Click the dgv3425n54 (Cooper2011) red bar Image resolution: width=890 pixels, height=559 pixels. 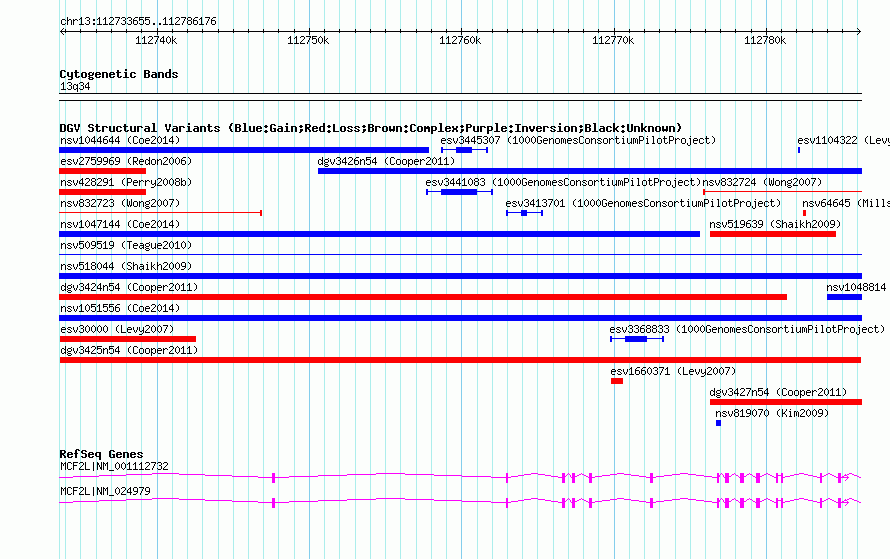(x=460, y=360)
